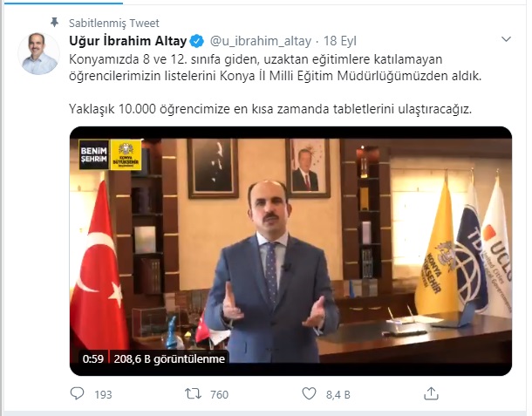Open the 18 Eyl tweet date
The image size is (532, 416).
point(340,41)
